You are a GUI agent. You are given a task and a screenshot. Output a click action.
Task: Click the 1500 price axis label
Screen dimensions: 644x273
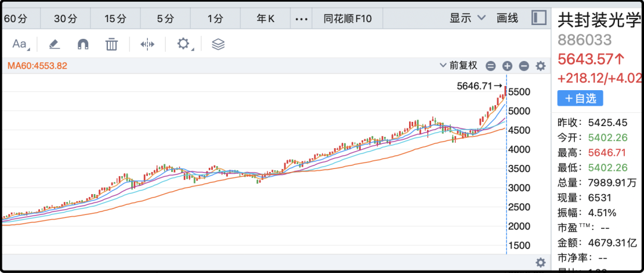click(x=519, y=246)
